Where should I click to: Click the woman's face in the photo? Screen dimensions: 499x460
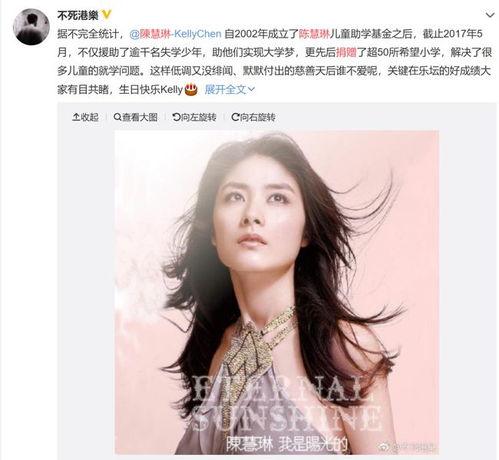[257, 208]
